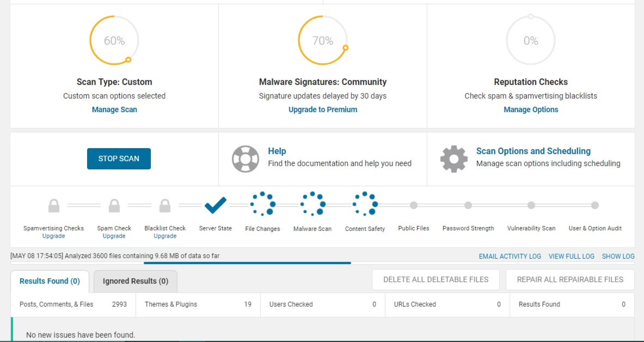Viewport: 644px width, 342px height.
Task: Click the Server State checkmark icon
Action: point(215,205)
